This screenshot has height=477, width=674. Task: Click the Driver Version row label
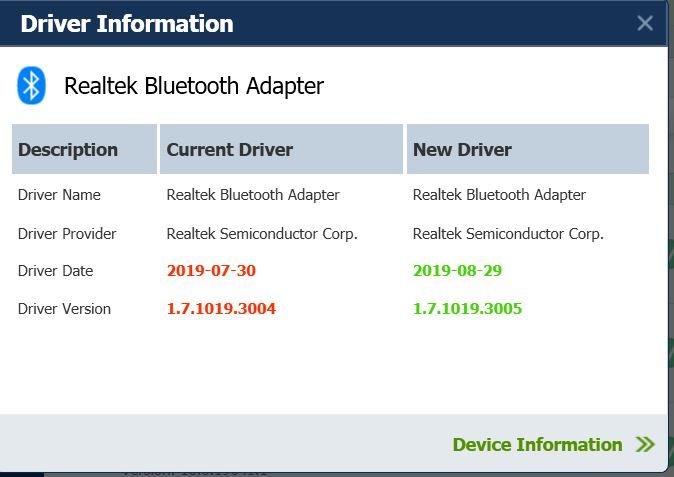[x=64, y=309]
